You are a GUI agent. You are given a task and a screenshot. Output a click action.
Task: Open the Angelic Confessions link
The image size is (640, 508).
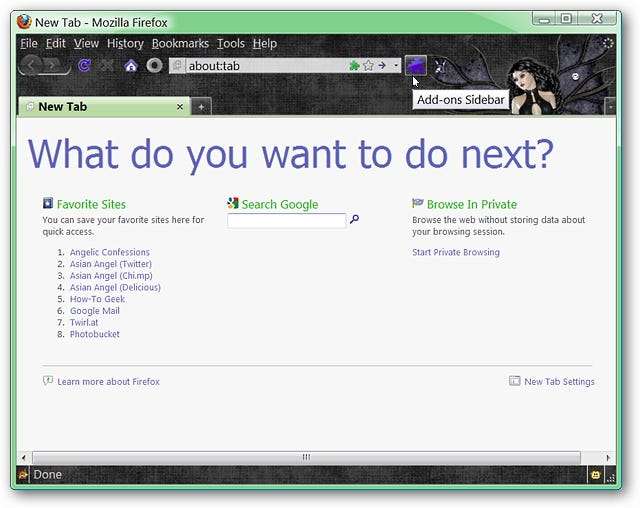coord(110,252)
